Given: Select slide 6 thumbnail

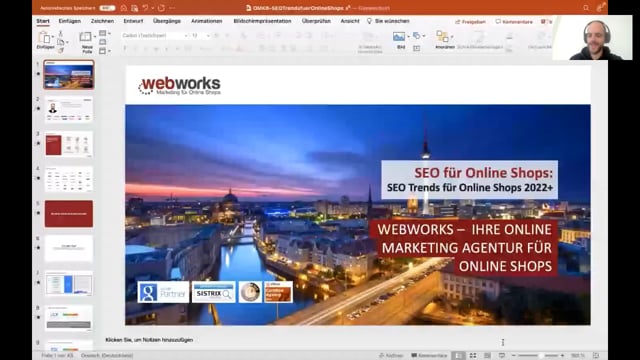Looking at the screenshot, I should pos(69,248).
